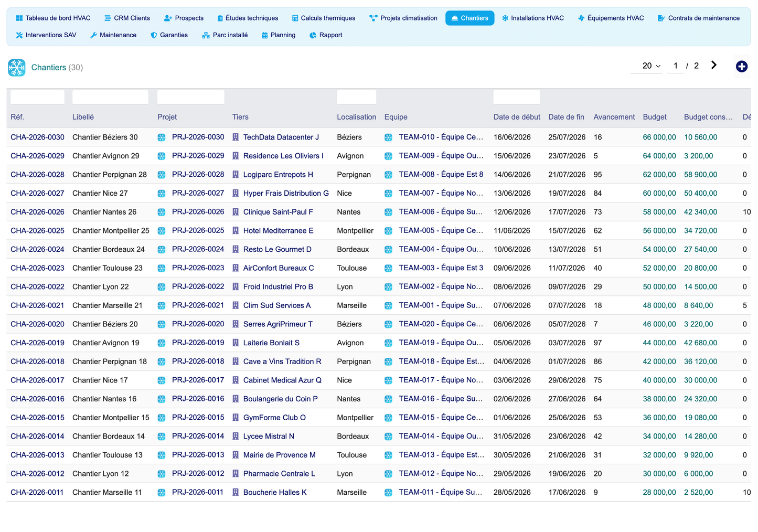Click building icon beside Clinique Saint-Paul F
The height and width of the screenshot is (532, 758).
(236, 212)
